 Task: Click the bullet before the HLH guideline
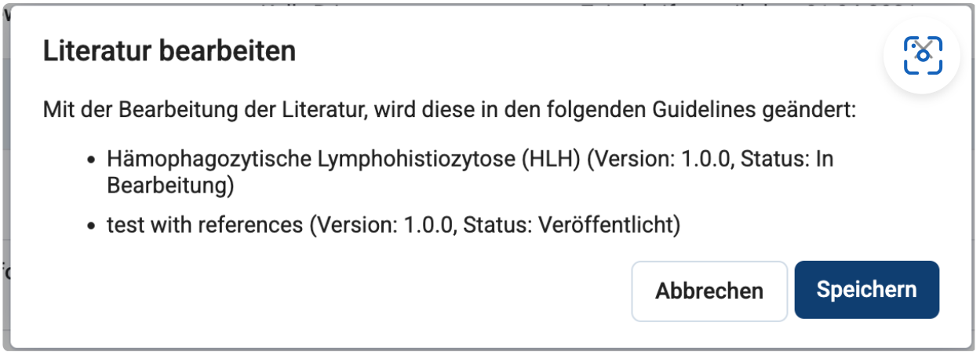[x=91, y=160]
